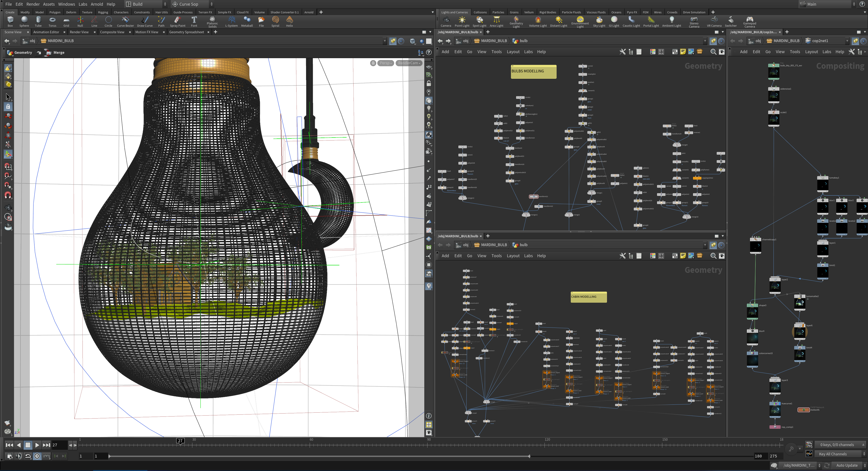Click the Spiral shelf tool
This screenshot has height=471, width=868.
(275, 21)
